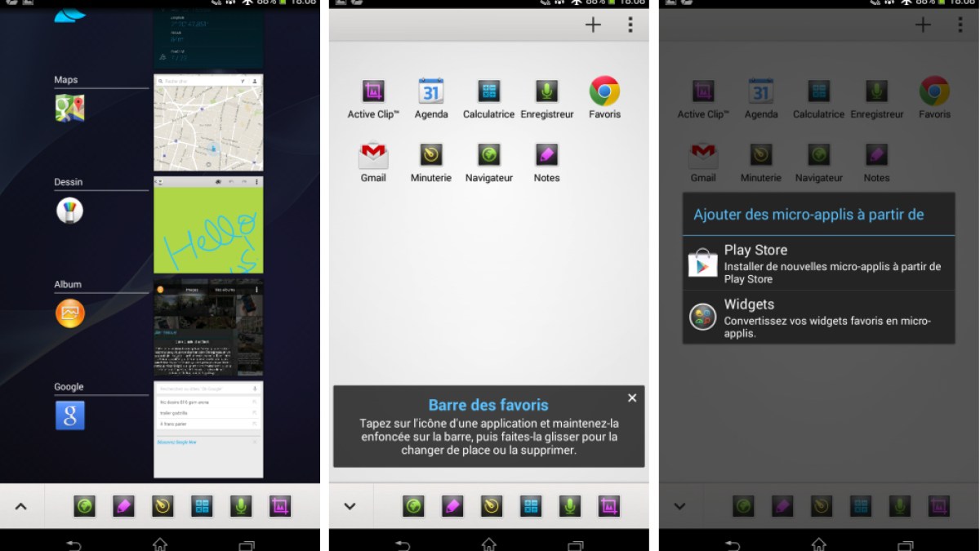The width and height of the screenshot is (980, 551).
Task: Tap the Dessin paintbrush app icon
Action: tap(69, 211)
